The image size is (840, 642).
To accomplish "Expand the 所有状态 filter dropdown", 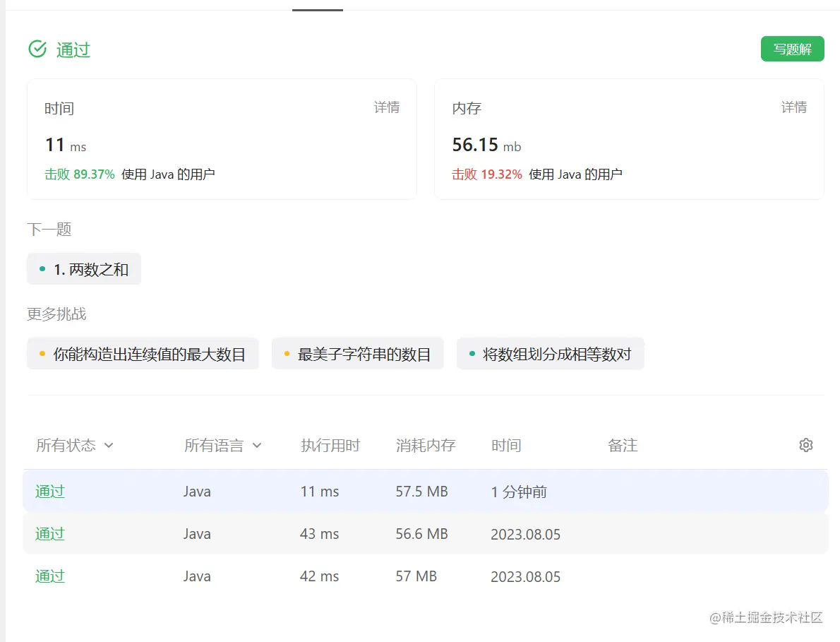I will (x=74, y=446).
